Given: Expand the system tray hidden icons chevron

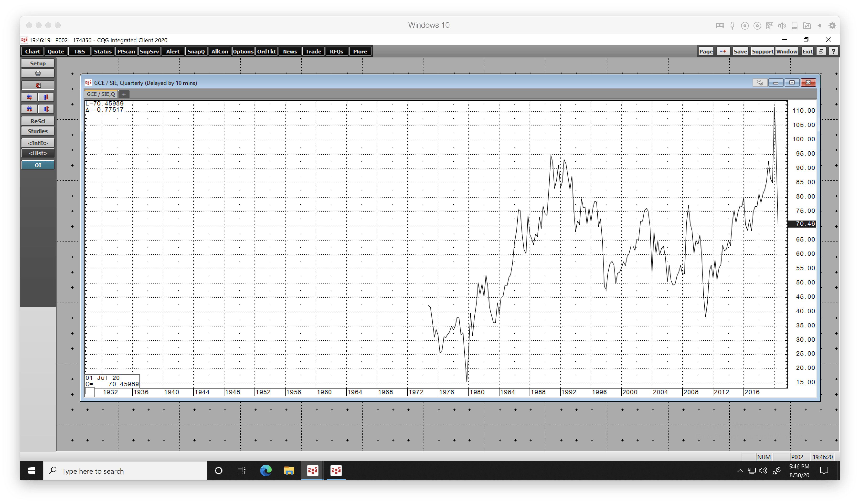Looking at the screenshot, I should point(740,471).
